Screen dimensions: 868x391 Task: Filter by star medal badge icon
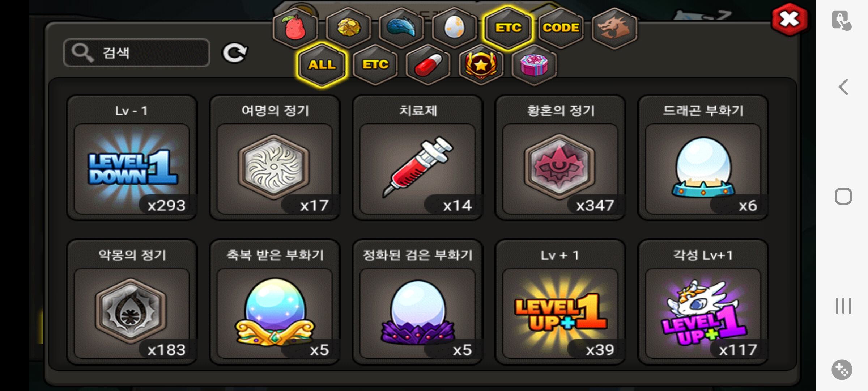481,65
